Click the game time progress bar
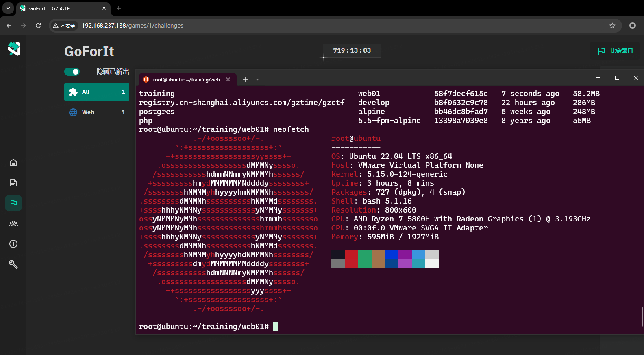This screenshot has height=355, width=644. coord(352,57)
